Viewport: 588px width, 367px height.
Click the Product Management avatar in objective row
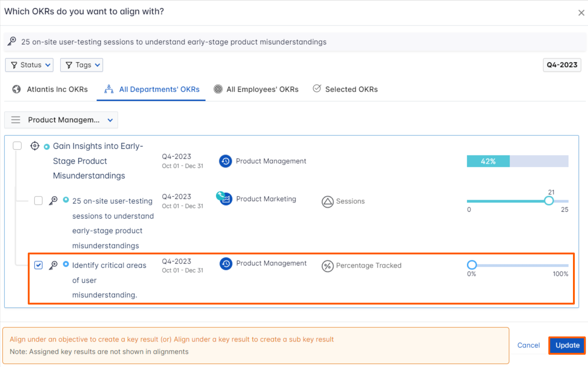click(x=226, y=161)
